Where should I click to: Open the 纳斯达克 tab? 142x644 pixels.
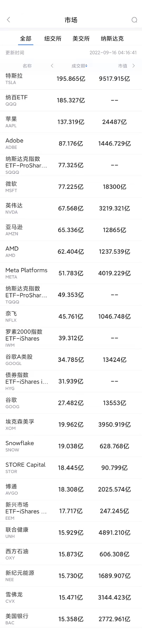pos(112,39)
